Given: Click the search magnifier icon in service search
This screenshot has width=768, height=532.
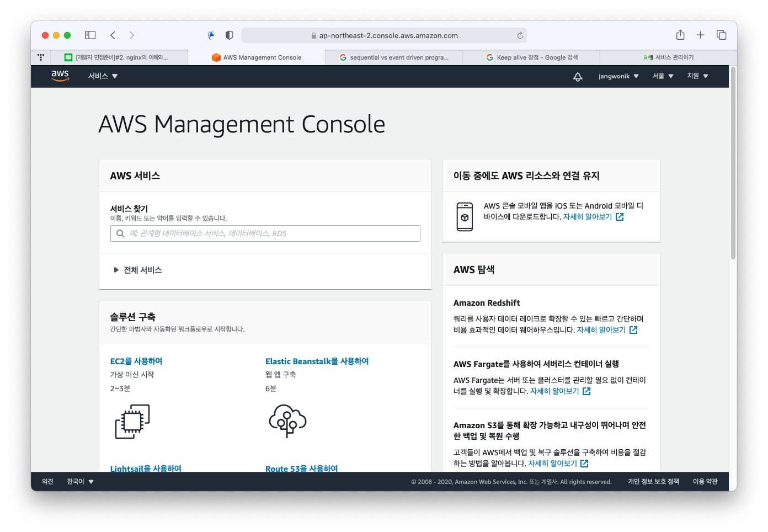Looking at the screenshot, I should tap(120, 233).
